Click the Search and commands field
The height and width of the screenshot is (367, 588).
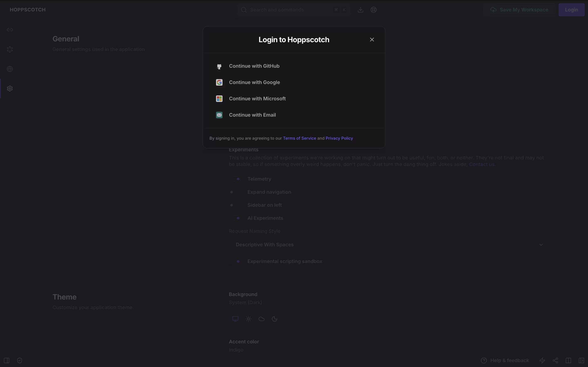click(x=289, y=10)
